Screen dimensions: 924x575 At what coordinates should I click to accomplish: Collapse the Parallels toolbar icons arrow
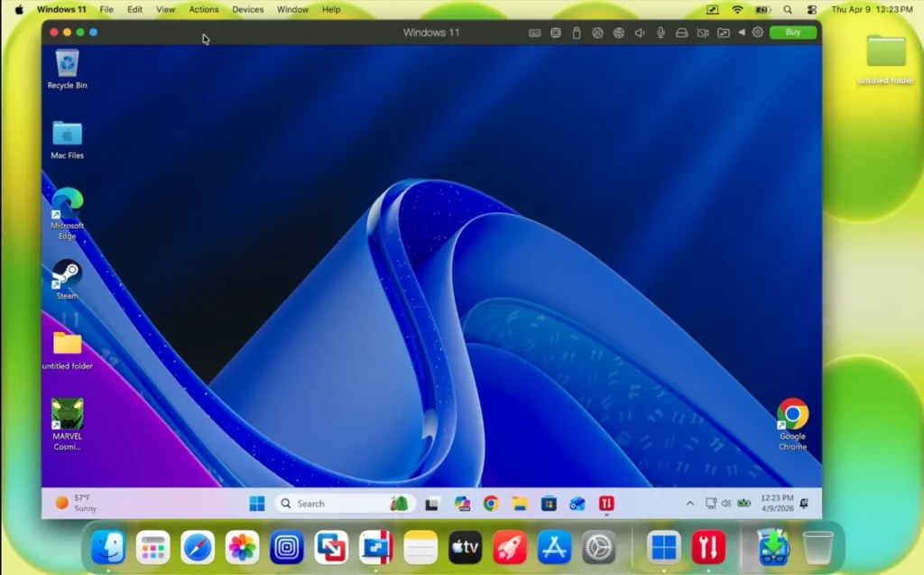point(742,32)
